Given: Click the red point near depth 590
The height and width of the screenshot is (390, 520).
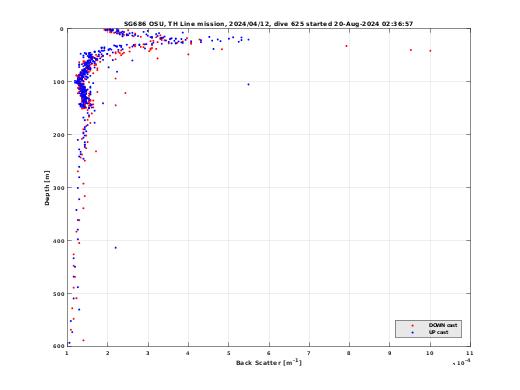Looking at the screenshot, I should tap(83, 340).
